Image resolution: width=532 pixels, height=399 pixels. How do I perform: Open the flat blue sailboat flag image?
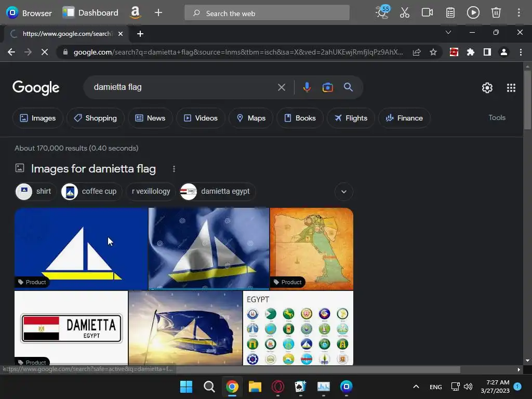[81, 249]
